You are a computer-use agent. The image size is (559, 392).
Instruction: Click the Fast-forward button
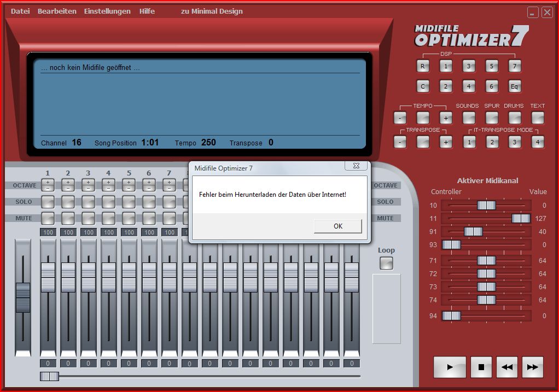533,367
